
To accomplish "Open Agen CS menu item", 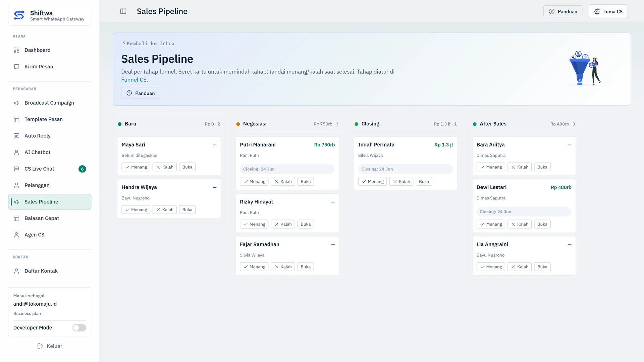I will (50, 235).
